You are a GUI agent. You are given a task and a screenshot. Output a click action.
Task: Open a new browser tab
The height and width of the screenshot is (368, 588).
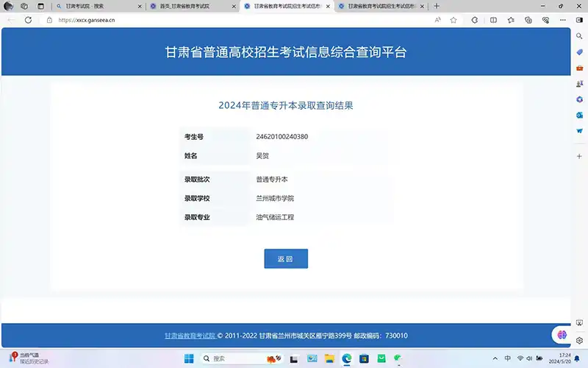(x=437, y=6)
